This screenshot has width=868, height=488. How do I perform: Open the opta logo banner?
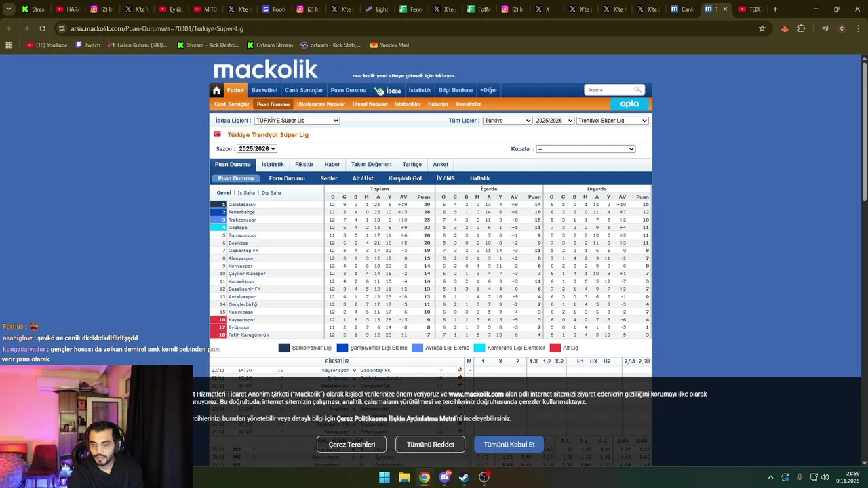630,104
